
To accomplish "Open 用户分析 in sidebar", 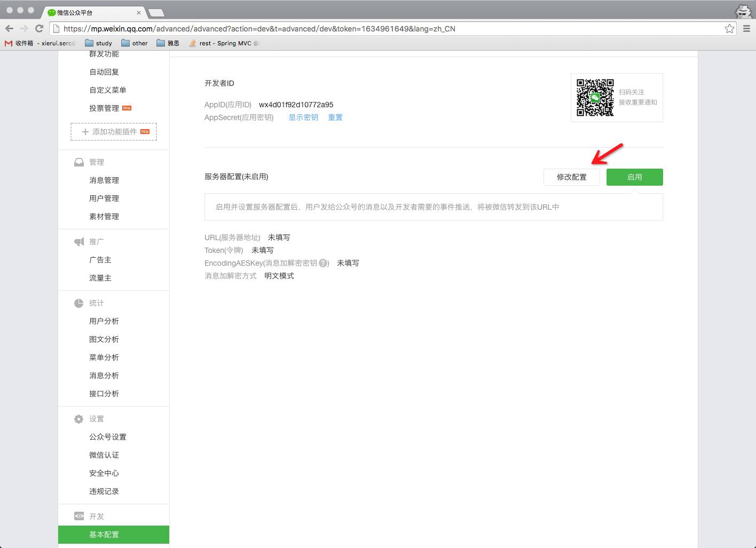I will 104,321.
